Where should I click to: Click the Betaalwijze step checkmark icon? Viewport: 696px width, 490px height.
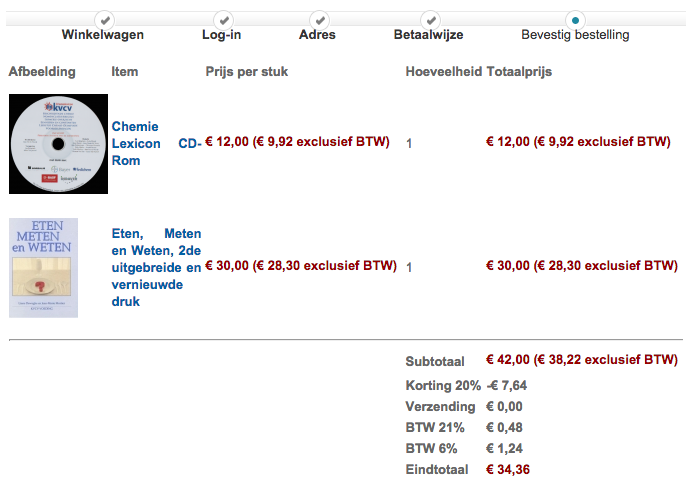click(x=430, y=19)
